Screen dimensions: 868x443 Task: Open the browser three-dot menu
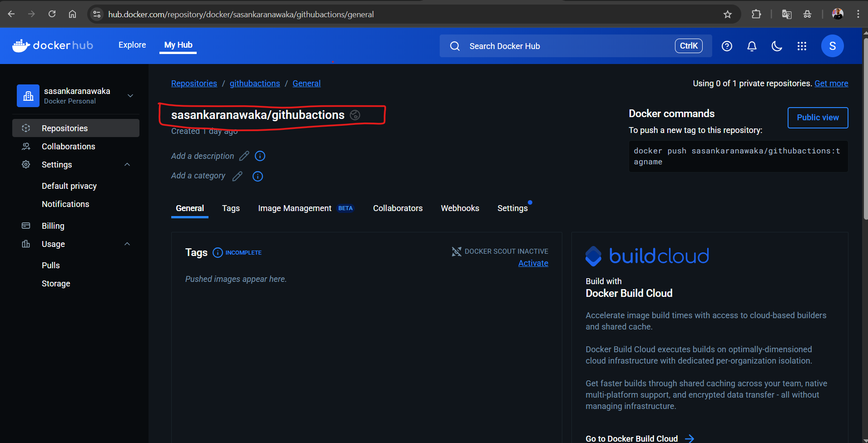[x=858, y=14]
